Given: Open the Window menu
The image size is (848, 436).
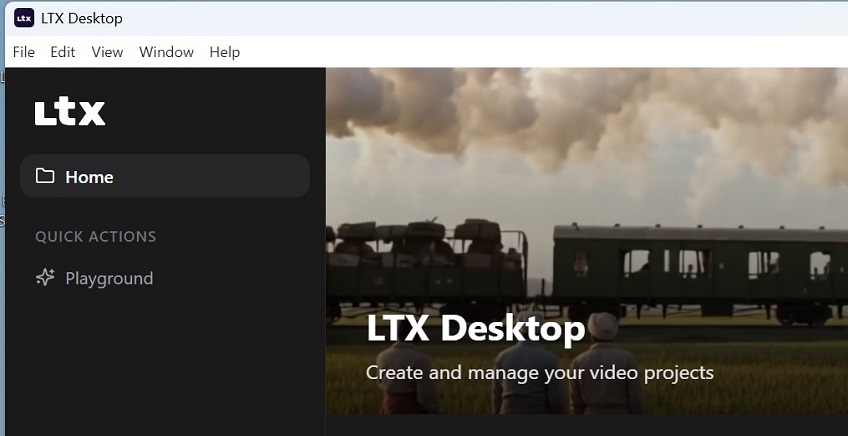Looking at the screenshot, I should 166,52.
